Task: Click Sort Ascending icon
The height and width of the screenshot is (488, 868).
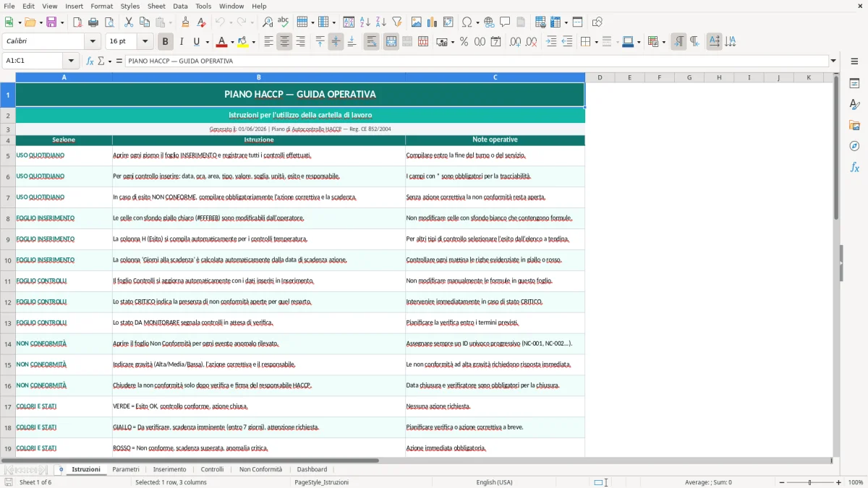Action: point(365,22)
